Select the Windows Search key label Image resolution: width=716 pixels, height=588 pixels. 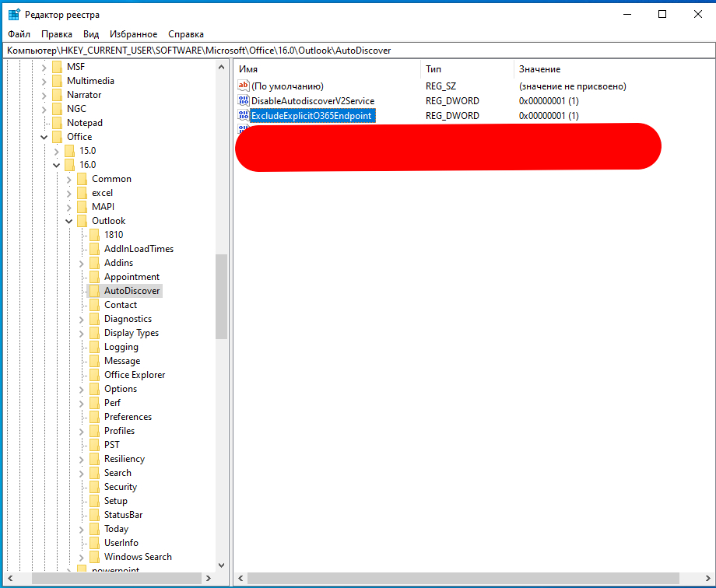pyautogui.click(x=138, y=557)
